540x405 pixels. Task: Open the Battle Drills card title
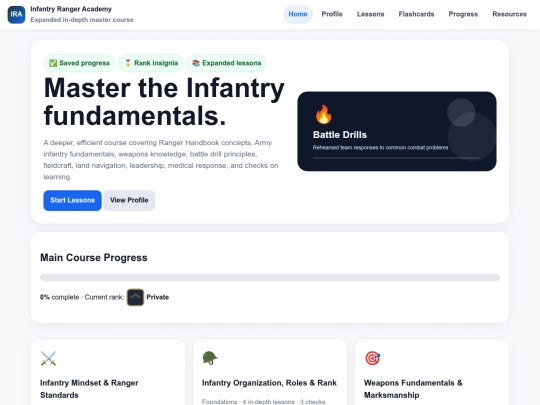tap(340, 135)
